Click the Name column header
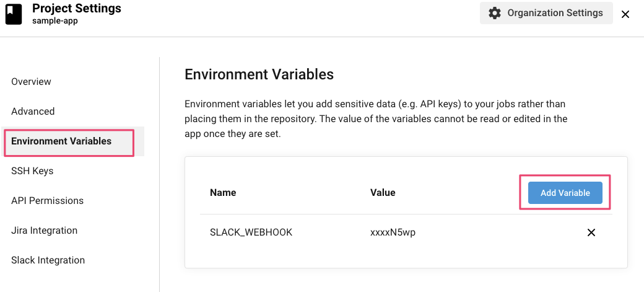The height and width of the screenshot is (292, 644). tap(223, 193)
